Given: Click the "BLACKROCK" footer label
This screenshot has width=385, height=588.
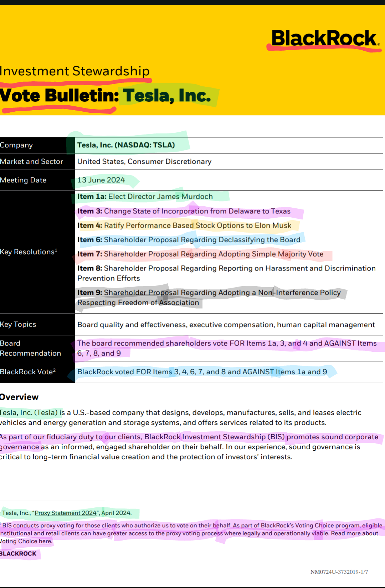Looking at the screenshot, I should pos(18,554).
